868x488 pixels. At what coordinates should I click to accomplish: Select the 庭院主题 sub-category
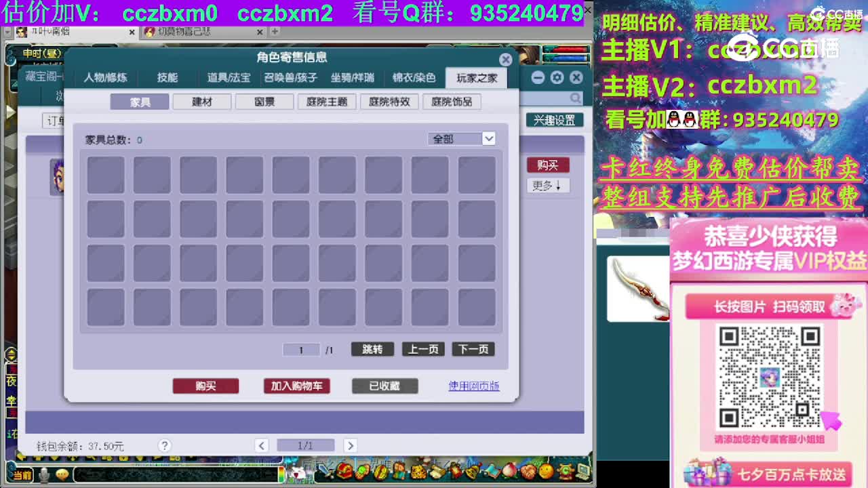(x=327, y=102)
